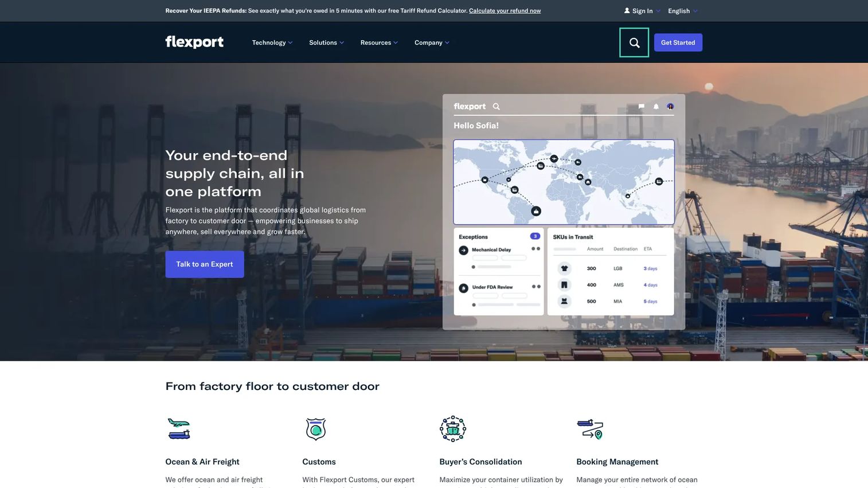This screenshot has height=488, width=868.
Task: Click the Hello Sofia! greeting text
Action: click(476, 126)
